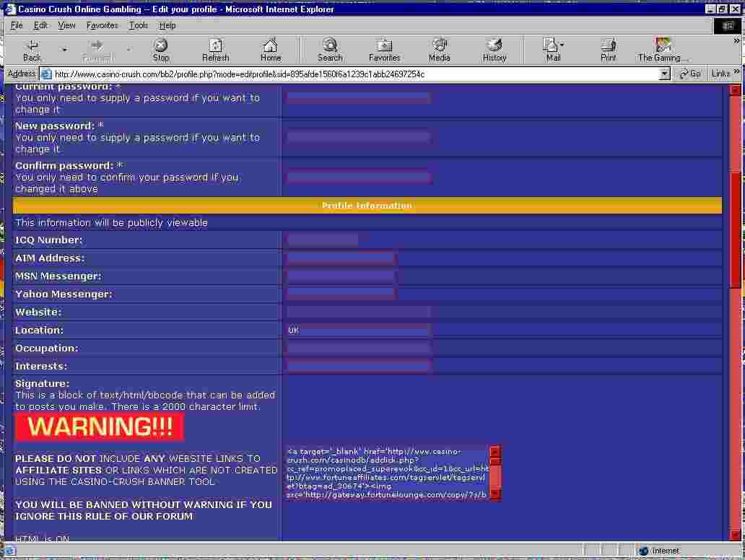Expand the Back button history dropdown arrow
745x560 pixels.
[x=64, y=50]
